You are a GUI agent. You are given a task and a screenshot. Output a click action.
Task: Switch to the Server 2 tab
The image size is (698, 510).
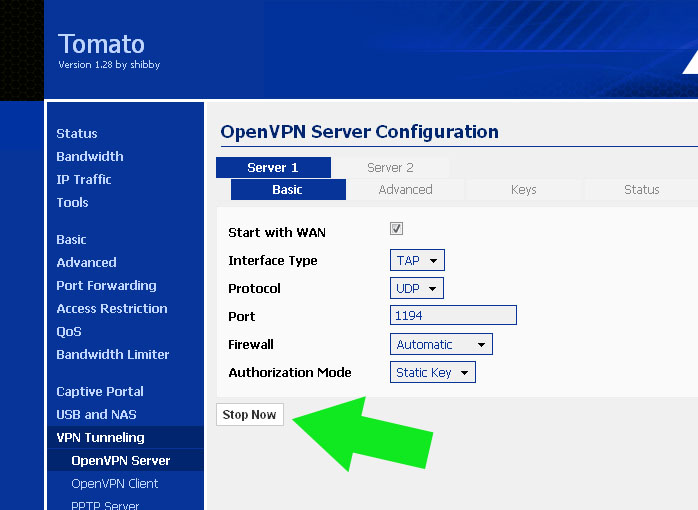pos(390,168)
